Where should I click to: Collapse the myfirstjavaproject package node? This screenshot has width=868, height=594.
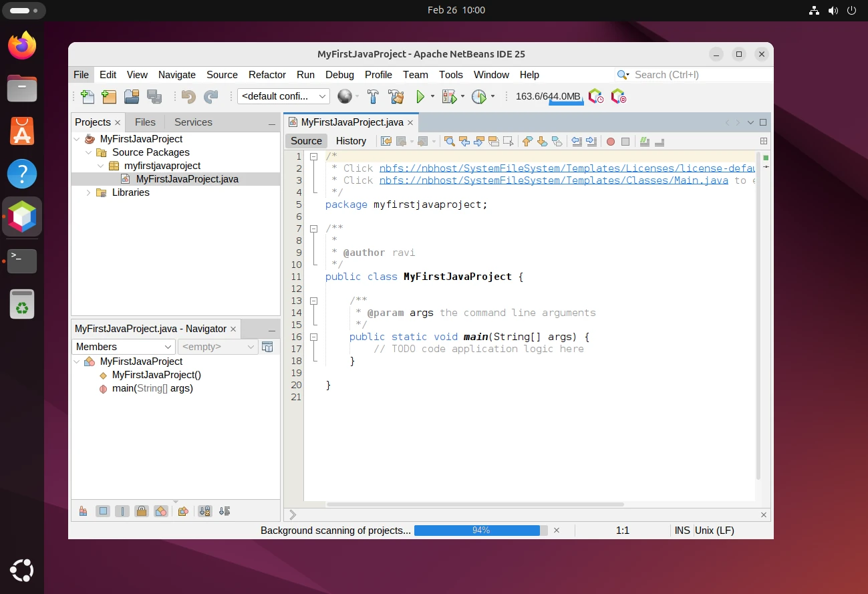pyautogui.click(x=101, y=166)
